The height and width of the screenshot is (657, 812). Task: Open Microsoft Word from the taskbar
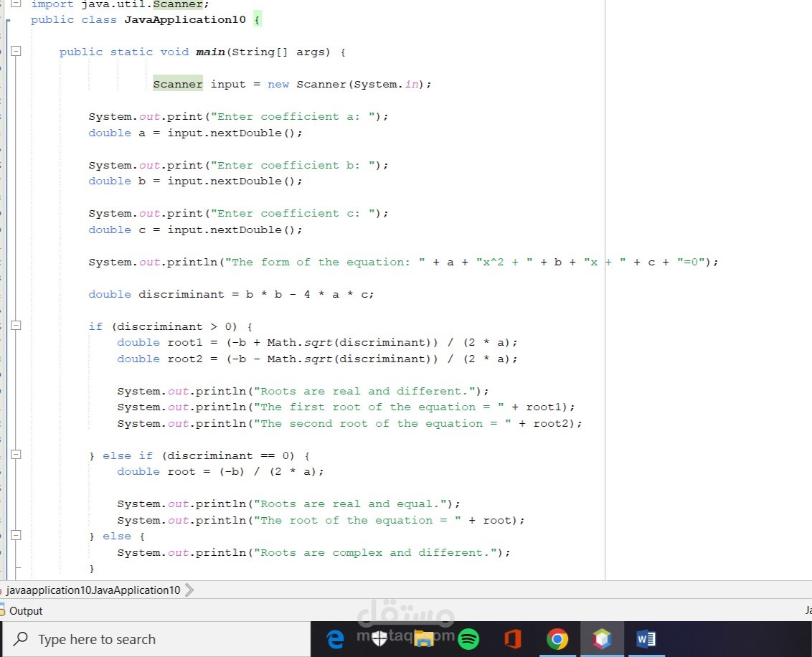(x=646, y=638)
